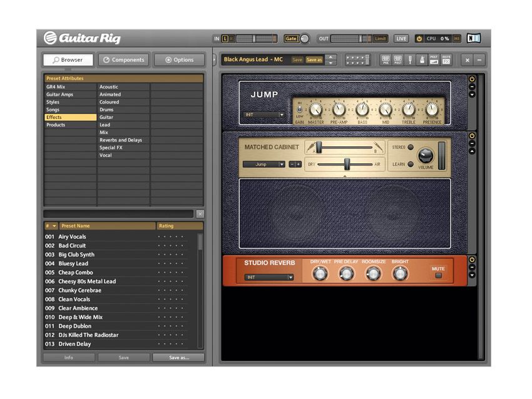
Task: Click the Native Instruments logo top right
Action: coord(474,38)
